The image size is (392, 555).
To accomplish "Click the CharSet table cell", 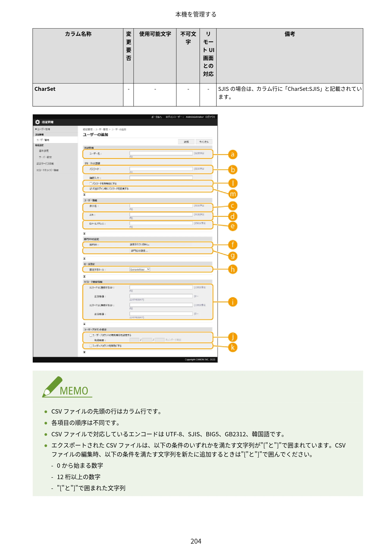I will [x=78, y=95].
